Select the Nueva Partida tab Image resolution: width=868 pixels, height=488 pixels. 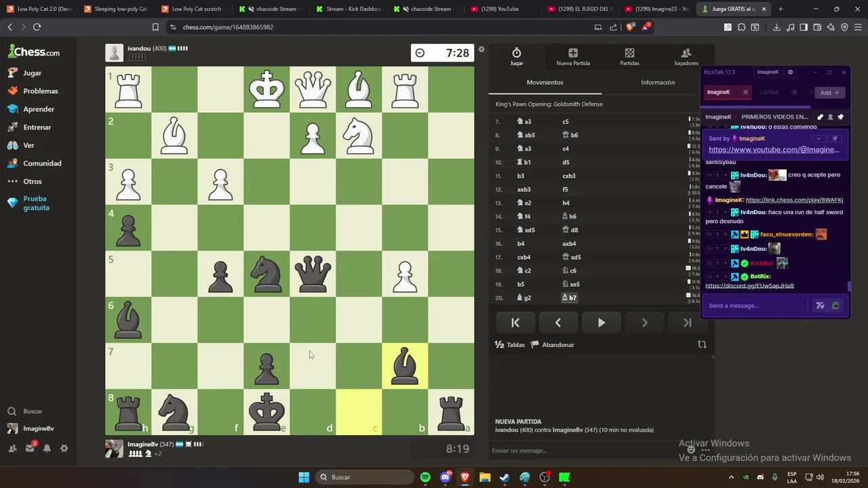(x=573, y=57)
